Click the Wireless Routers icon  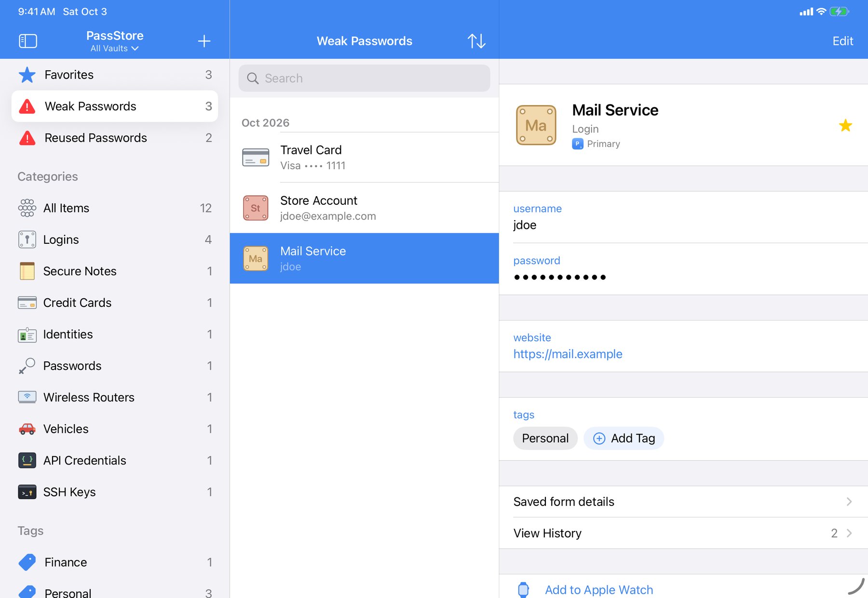click(x=27, y=397)
